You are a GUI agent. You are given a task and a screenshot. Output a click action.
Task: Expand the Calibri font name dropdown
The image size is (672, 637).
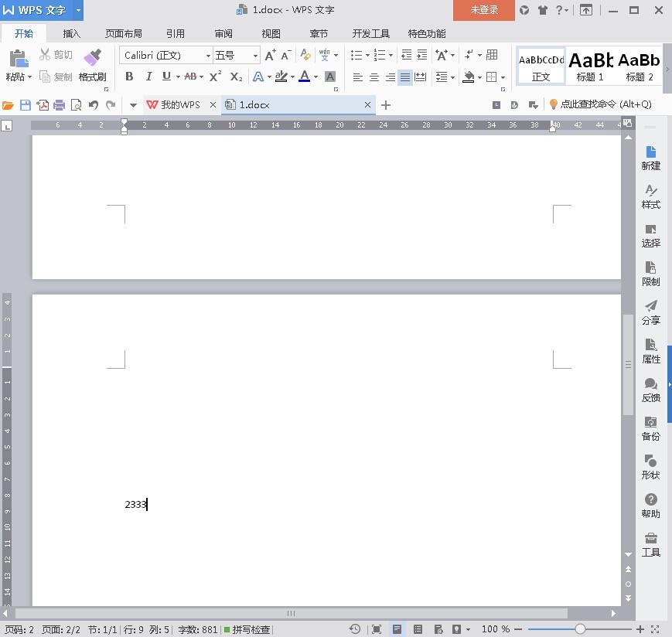point(208,56)
